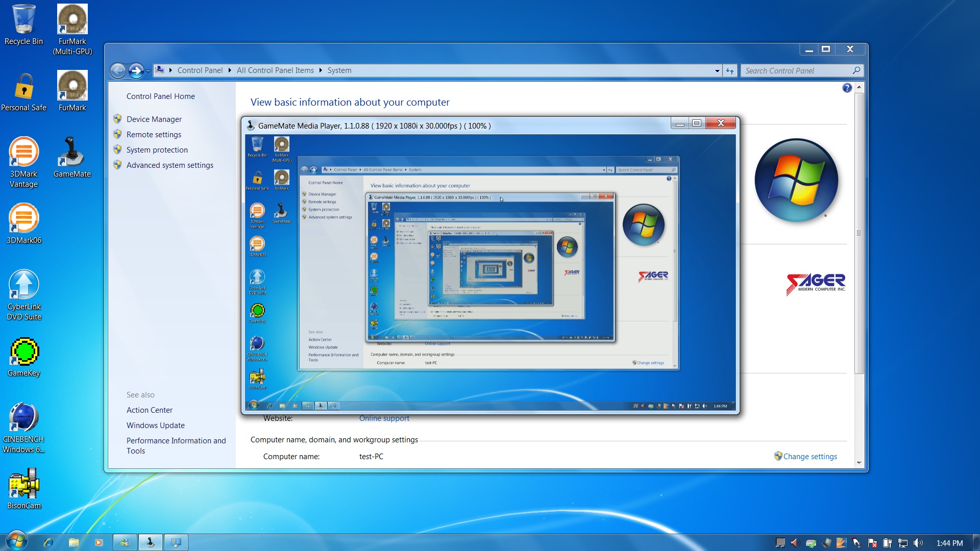The width and height of the screenshot is (980, 551).
Task: Select All Control Panel Items breadcrumb
Action: 275,70
